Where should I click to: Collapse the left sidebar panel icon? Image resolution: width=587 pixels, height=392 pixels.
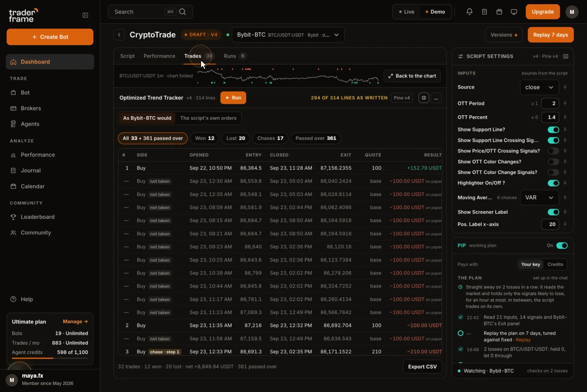(85, 15)
